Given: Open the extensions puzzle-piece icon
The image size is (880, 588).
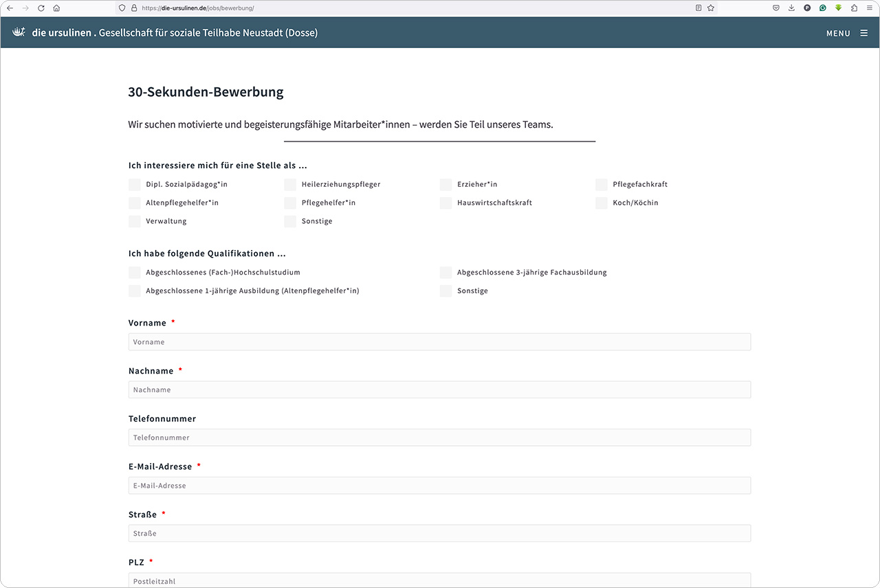Looking at the screenshot, I should click(854, 8).
